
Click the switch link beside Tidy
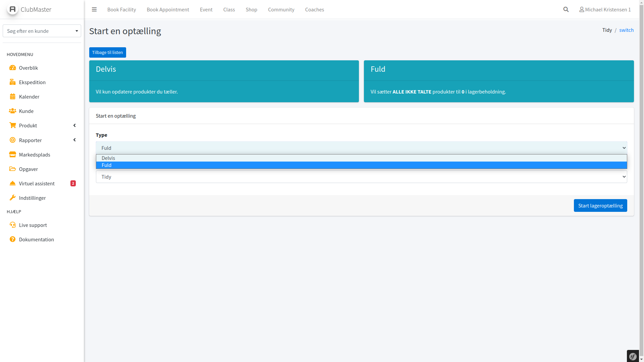[x=626, y=30]
